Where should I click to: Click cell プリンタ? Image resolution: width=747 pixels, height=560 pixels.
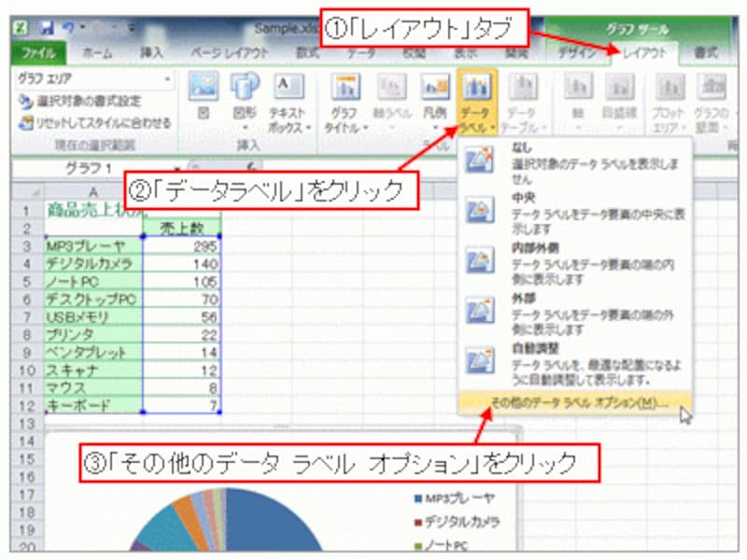point(94,335)
